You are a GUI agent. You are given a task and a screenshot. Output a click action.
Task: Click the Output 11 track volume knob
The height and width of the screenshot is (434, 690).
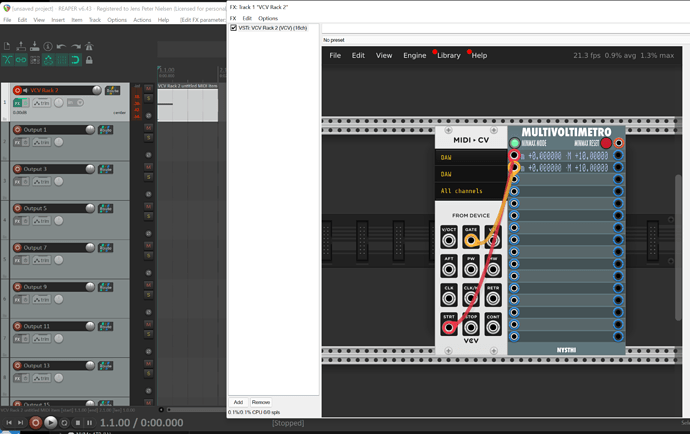90,326
